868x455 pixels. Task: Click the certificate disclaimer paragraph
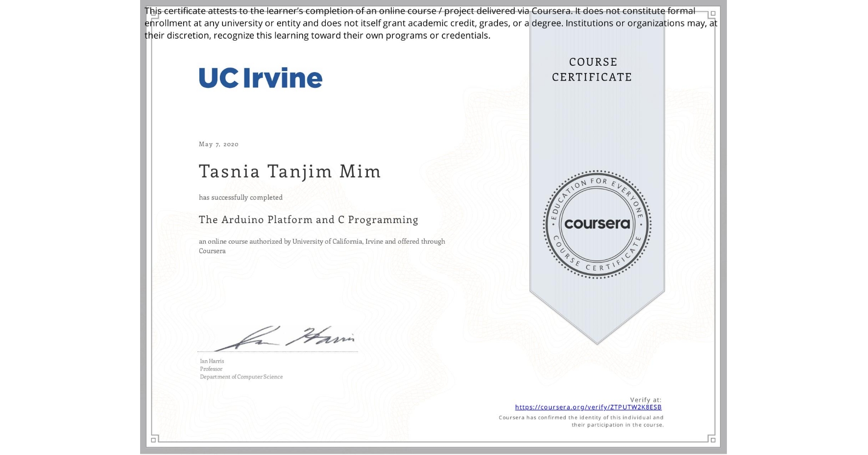tap(431, 23)
